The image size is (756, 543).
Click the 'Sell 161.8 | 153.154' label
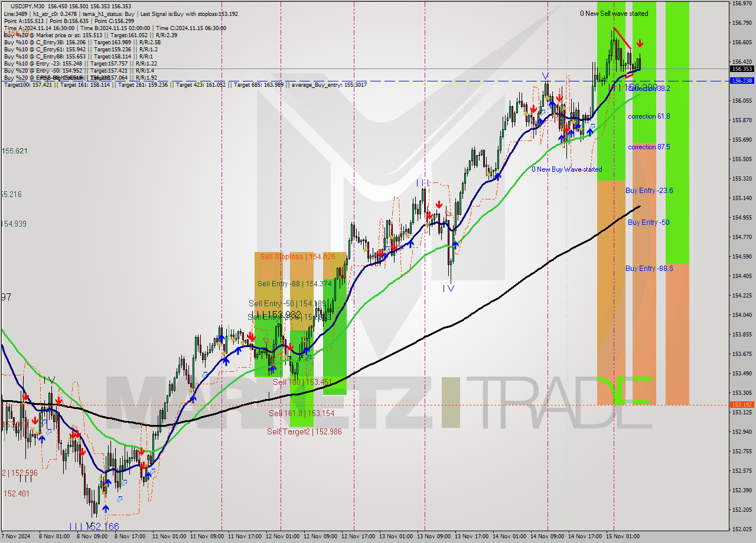(x=301, y=413)
